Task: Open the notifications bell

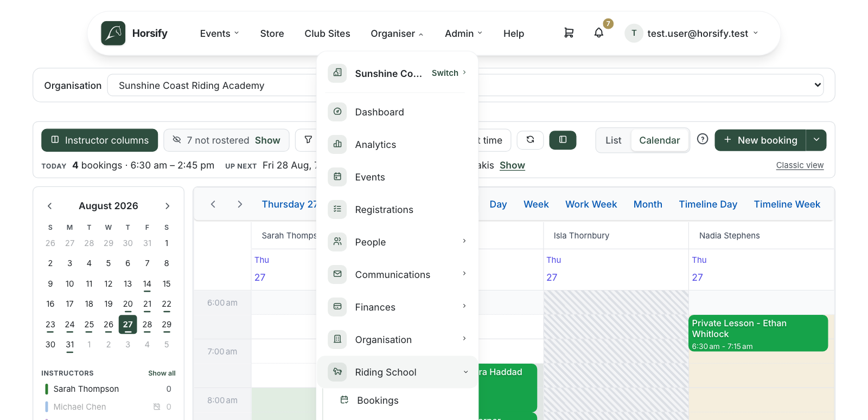Action: click(599, 33)
